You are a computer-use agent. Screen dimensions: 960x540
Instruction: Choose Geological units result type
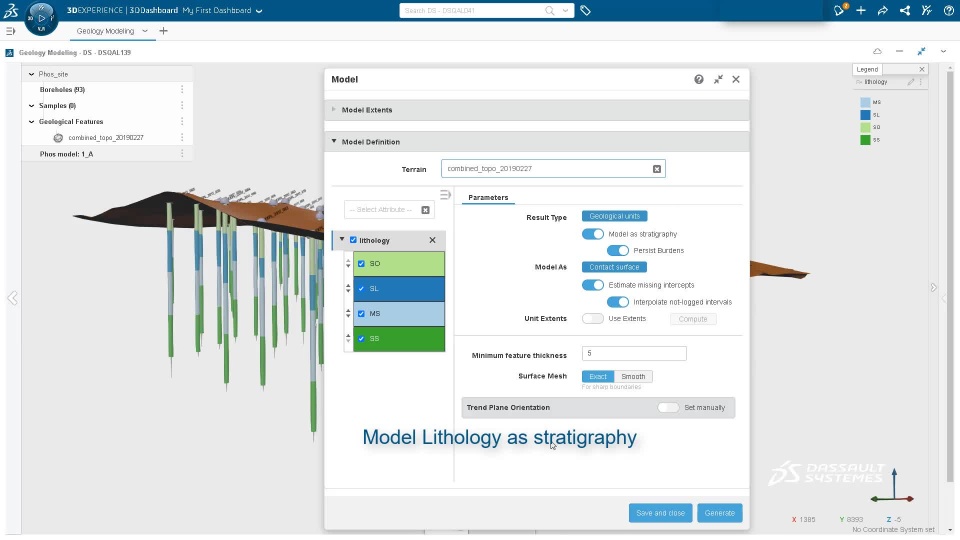pyautogui.click(x=614, y=216)
